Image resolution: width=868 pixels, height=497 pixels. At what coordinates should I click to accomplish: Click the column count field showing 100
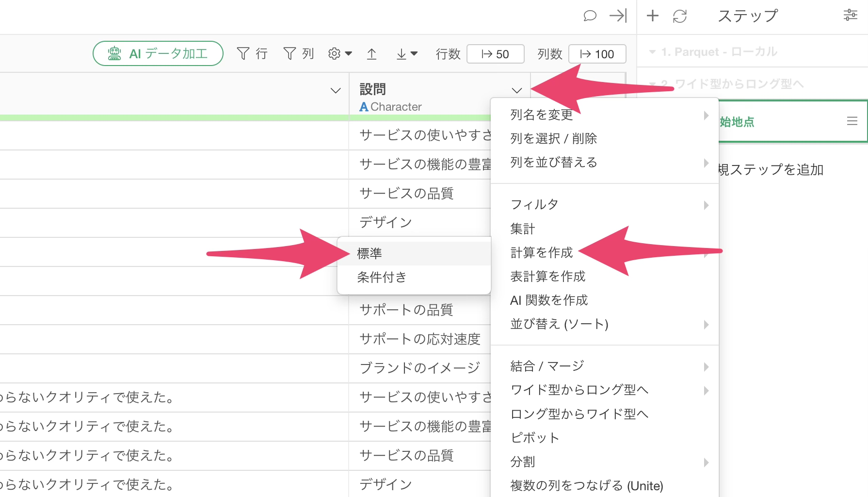click(x=597, y=54)
